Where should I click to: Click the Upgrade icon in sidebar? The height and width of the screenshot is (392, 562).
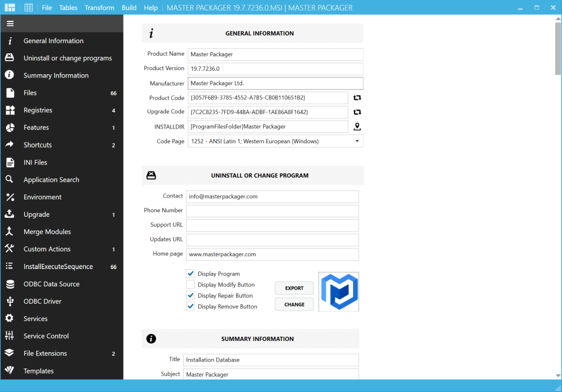pos(10,214)
